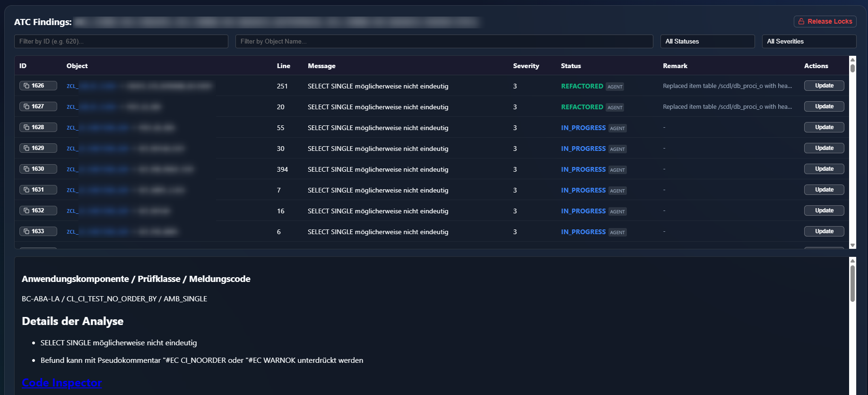This screenshot has width=868, height=395.
Task: Click the Status column header
Action: 571,66
